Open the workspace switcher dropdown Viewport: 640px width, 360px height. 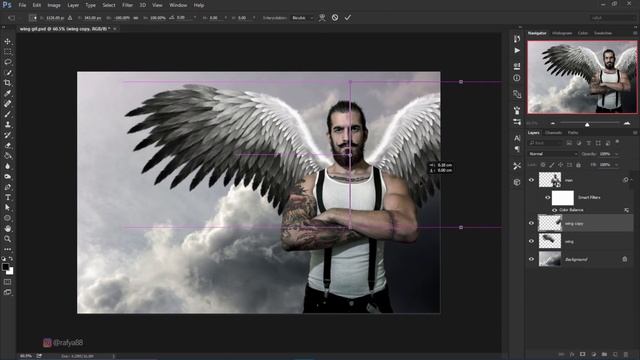(x=613, y=18)
